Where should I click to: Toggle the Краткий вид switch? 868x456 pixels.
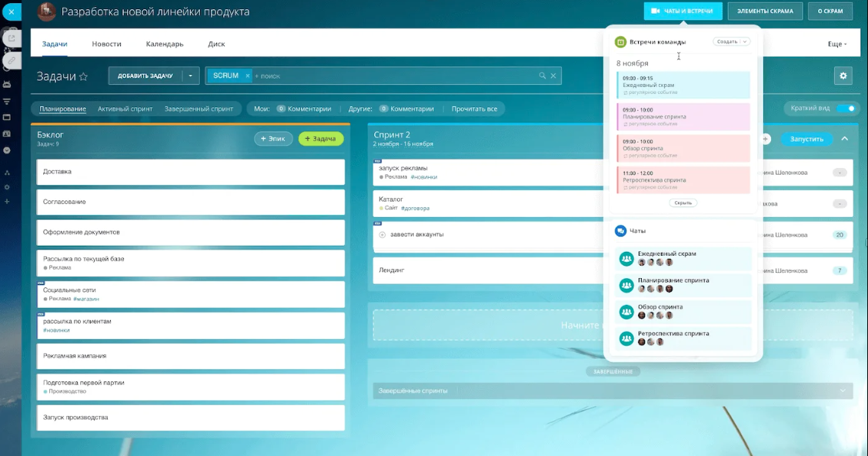point(846,109)
